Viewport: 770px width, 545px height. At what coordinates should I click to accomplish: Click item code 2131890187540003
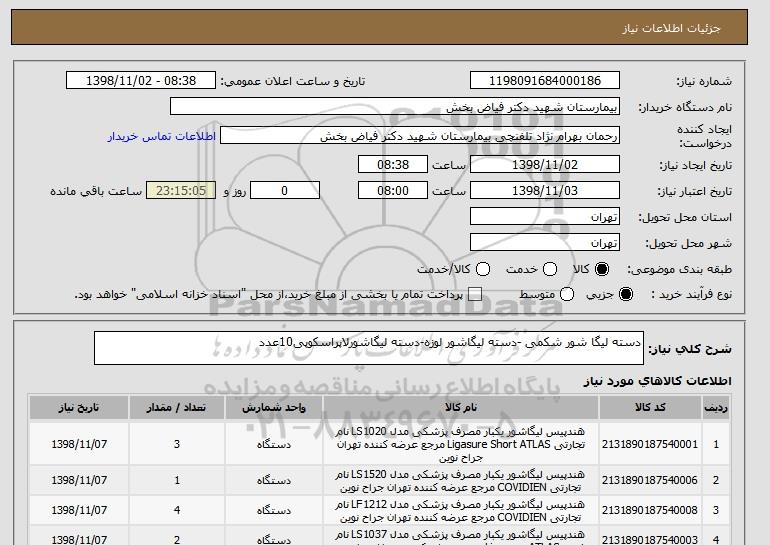pyautogui.click(x=650, y=540)
